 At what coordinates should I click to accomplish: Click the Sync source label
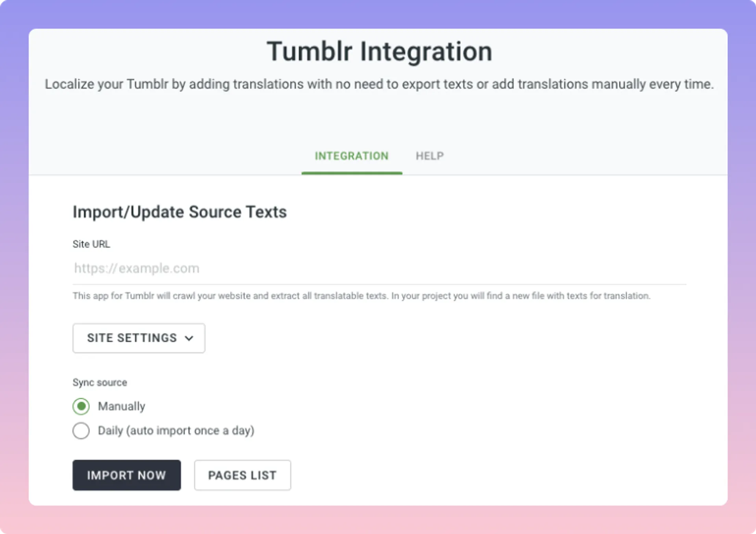point(100,383)
